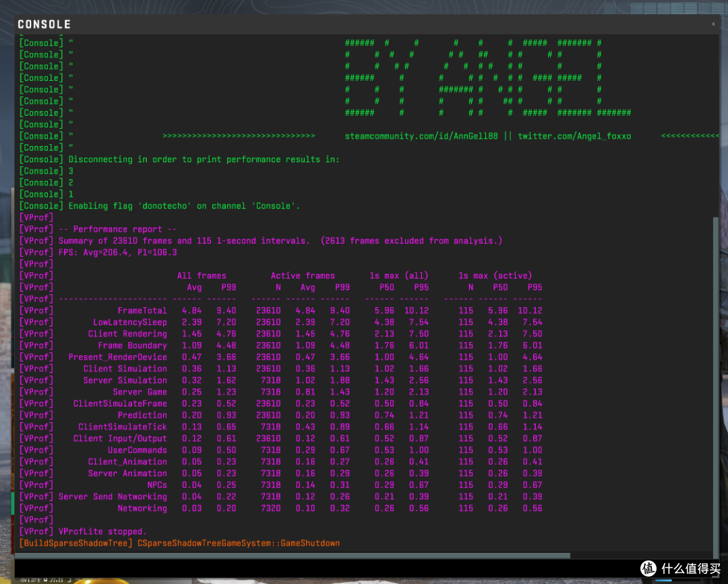Select the 'Disconnecting in order to print' line
Screen dimensions: 728x584
179,159
